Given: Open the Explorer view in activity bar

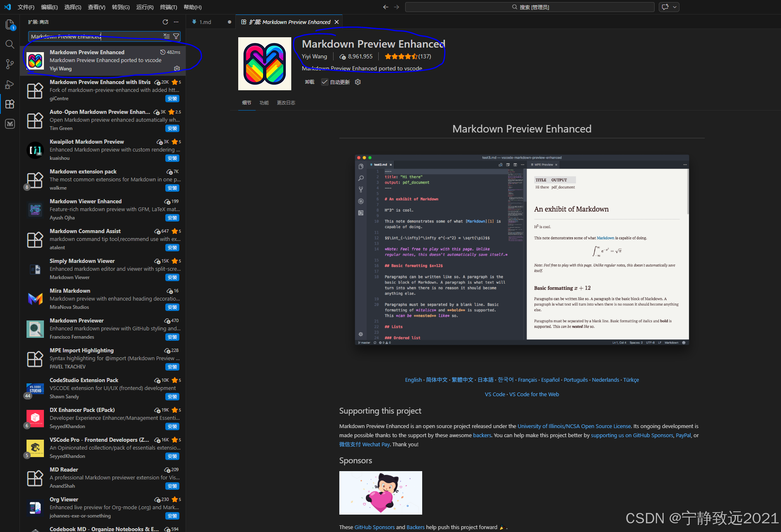Looking at the screenshot, I should [x=10, y=24].
